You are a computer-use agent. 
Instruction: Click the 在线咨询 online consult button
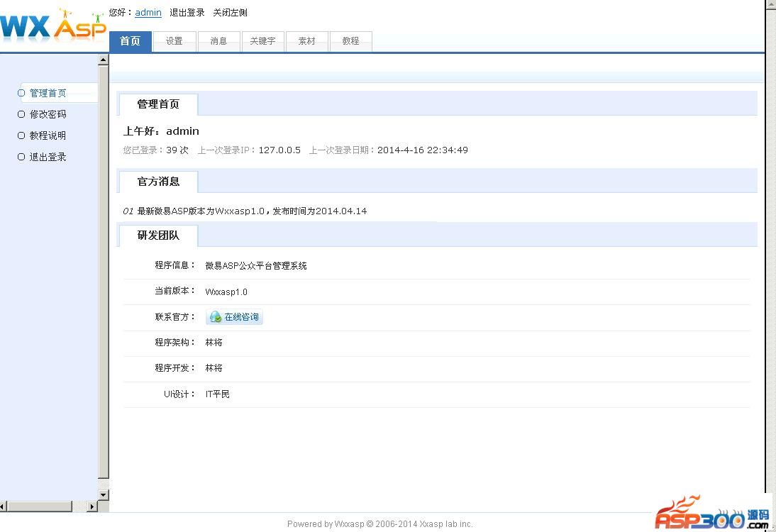(235, 317)
